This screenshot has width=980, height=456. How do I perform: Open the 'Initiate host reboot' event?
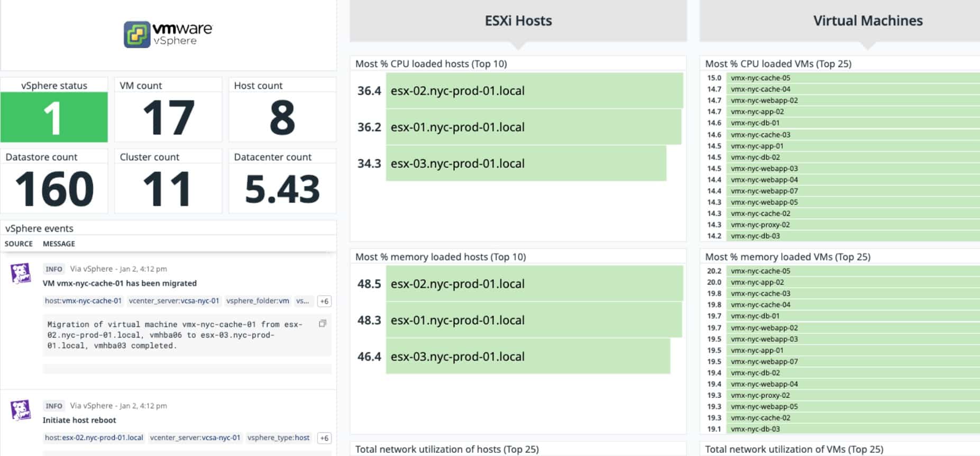point(79,420)
